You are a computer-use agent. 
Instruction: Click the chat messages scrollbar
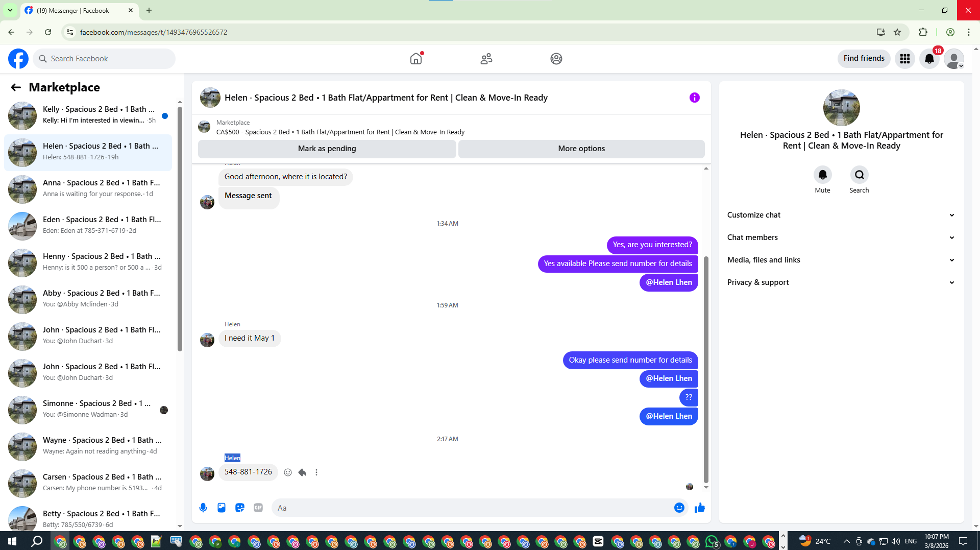706,369
